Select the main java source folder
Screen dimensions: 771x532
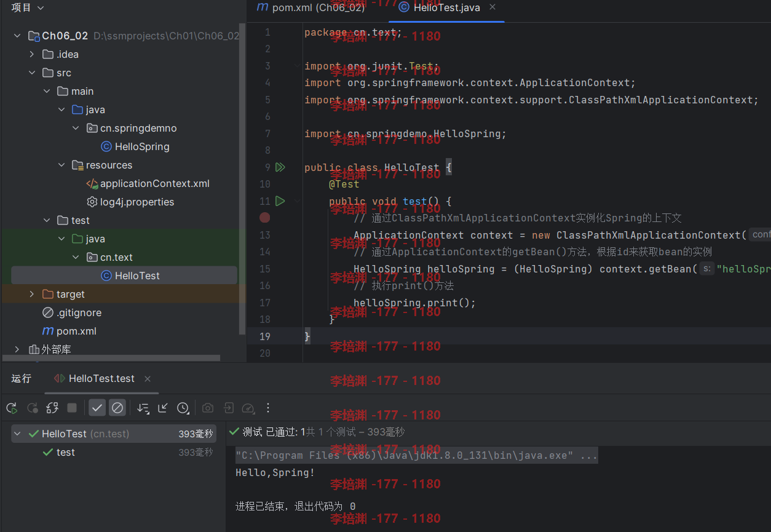(x=88, y=109)
